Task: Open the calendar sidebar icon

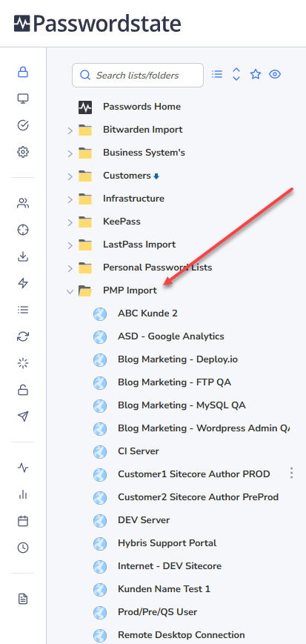Action: [23, 521]
